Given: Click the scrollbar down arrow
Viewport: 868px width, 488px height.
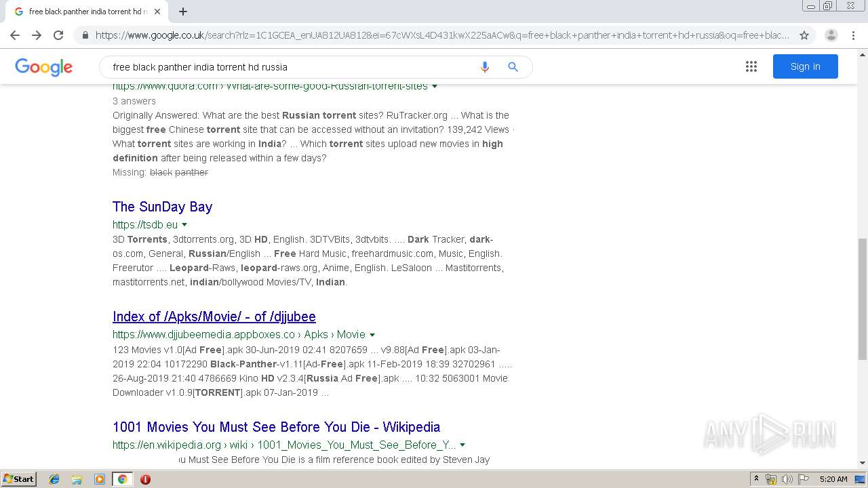Looking at the screenshot, I should point(863,462).
